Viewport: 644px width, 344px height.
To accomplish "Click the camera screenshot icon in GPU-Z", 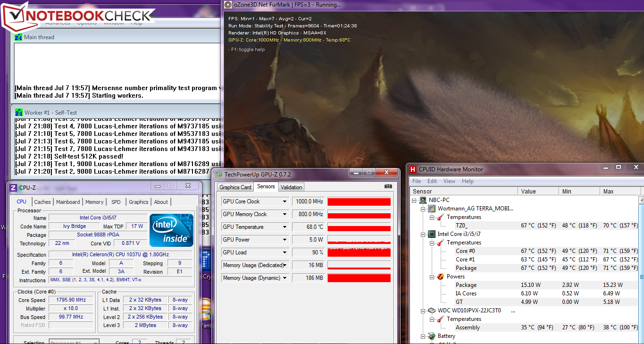I will [388, 186].
